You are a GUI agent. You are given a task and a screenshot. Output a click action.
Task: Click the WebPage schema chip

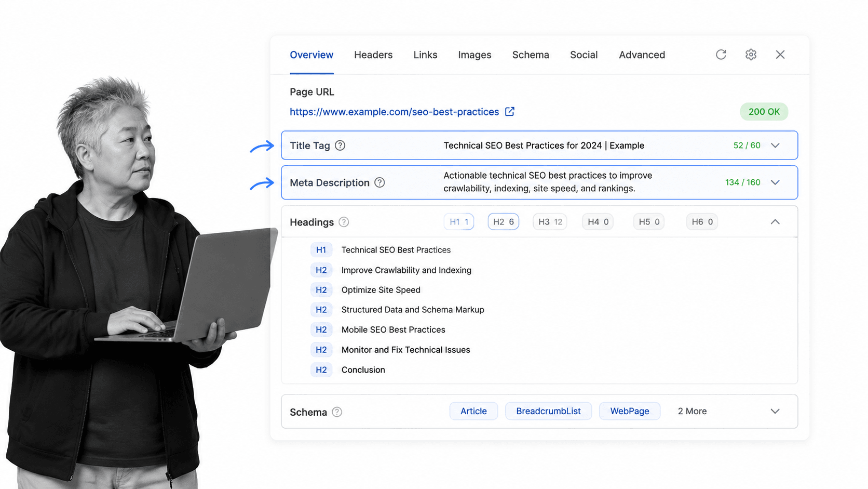tap(630, 411)
